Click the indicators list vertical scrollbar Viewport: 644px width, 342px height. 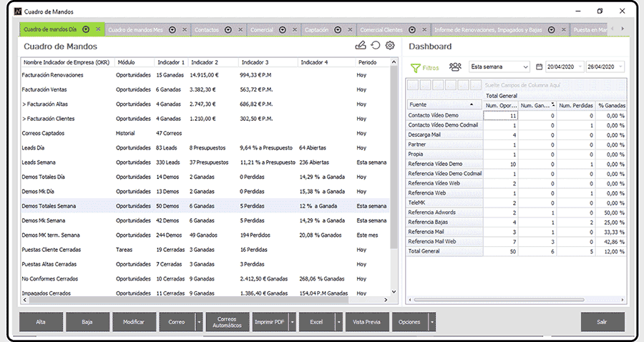(394, 156)
